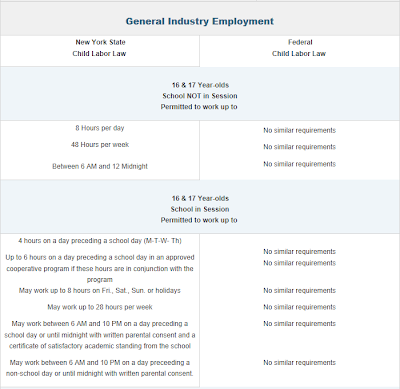Click 'No similar requirements' beside non-school day paragraph
The image size is (400, 389).
(299, 363)
